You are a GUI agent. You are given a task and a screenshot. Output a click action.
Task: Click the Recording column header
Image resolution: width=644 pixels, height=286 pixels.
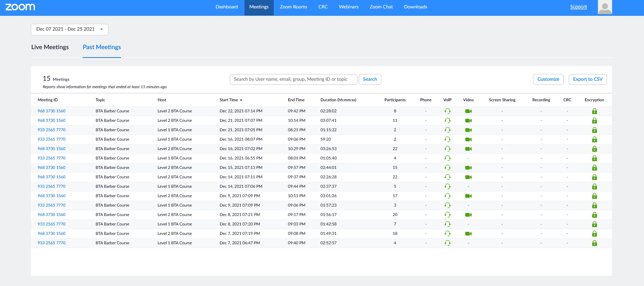pos(541,100)
